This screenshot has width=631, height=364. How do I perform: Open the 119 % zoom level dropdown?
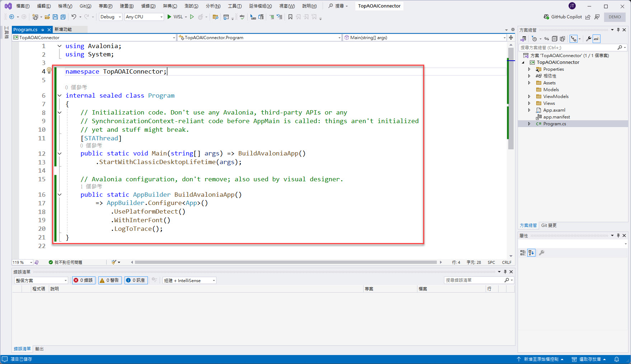click(x=23, y=262)
